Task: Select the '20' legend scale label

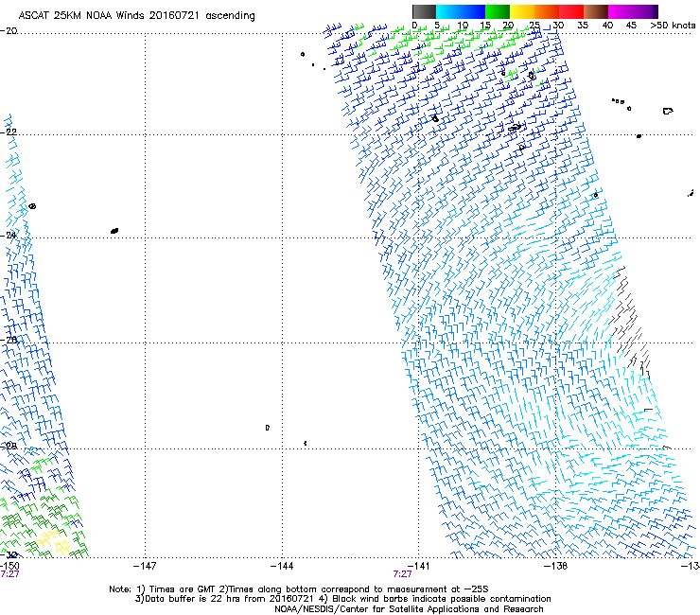Action: pos(509,26)
